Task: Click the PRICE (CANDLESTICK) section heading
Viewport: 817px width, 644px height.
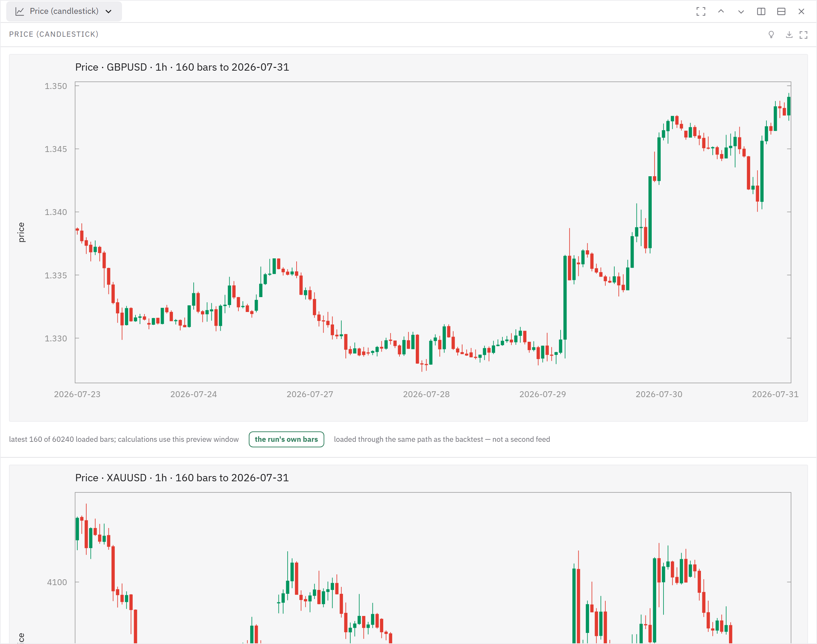Action: (54, 34)
